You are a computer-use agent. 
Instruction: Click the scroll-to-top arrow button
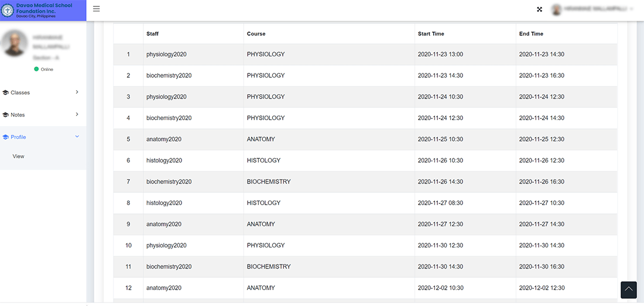coord(629,290)
